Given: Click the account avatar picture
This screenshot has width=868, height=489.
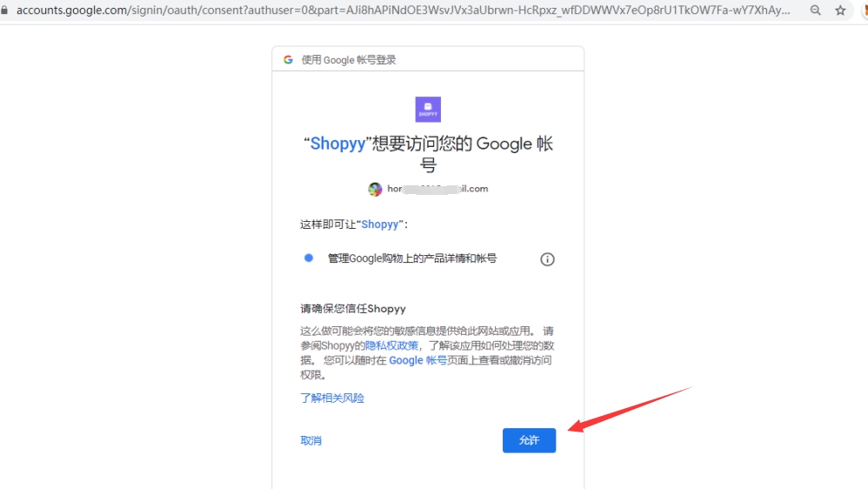Looking at the screenshot, I should click(375, 189).
